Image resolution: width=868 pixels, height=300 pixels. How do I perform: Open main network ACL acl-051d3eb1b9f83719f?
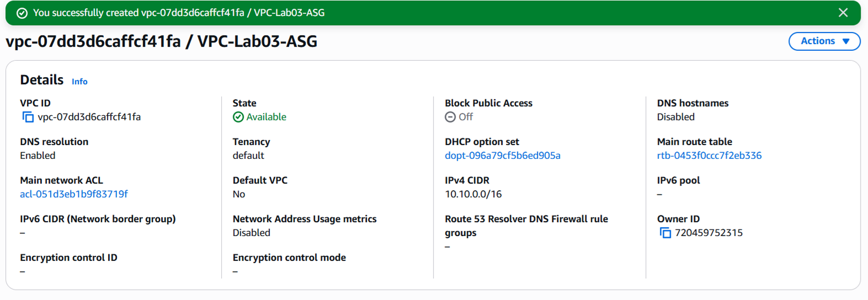pos(74,194)
